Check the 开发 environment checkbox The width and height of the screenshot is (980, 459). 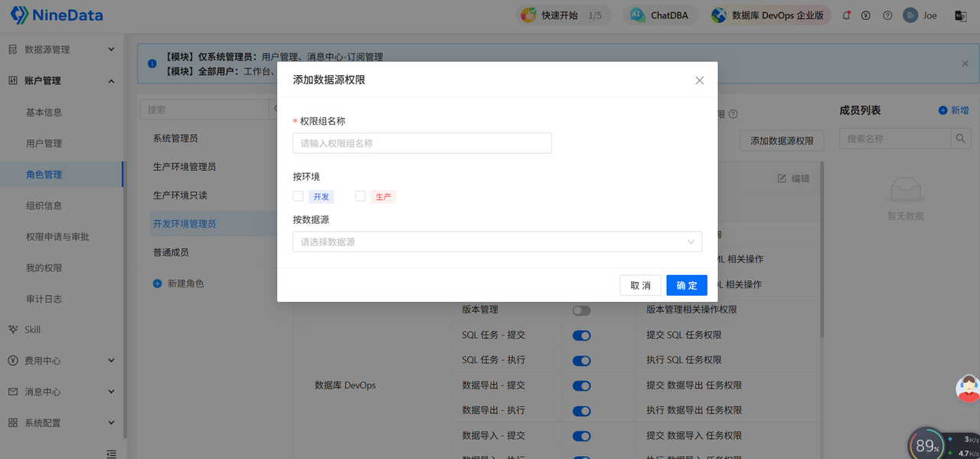pos(298,196)
